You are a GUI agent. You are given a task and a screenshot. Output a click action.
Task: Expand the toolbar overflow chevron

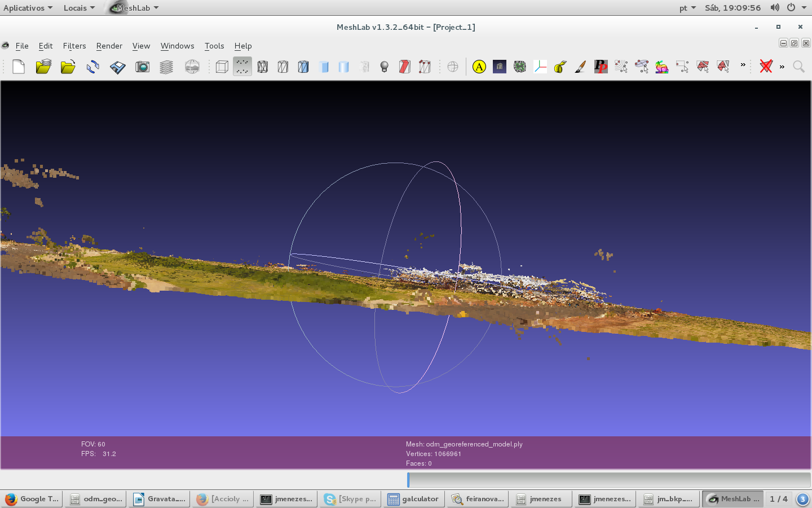click(743, 66)
